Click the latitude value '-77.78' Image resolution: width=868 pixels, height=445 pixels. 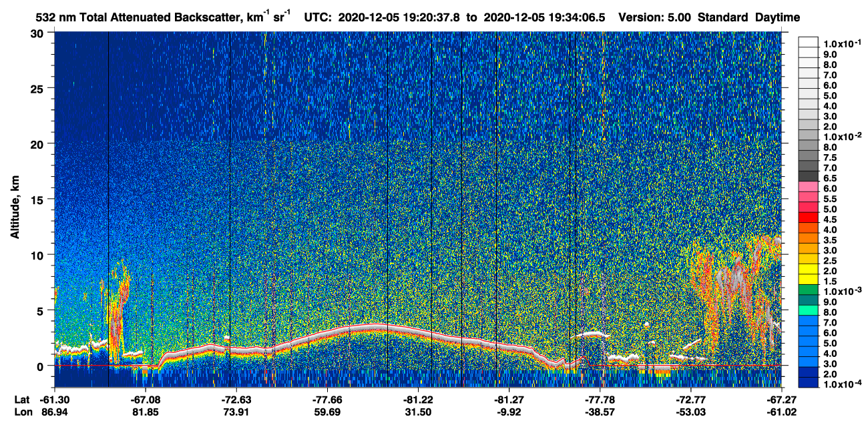600,400
